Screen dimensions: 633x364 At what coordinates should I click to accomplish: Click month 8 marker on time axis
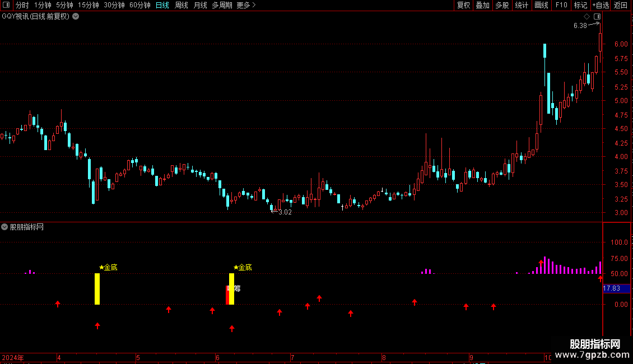[x=384, y=358]
